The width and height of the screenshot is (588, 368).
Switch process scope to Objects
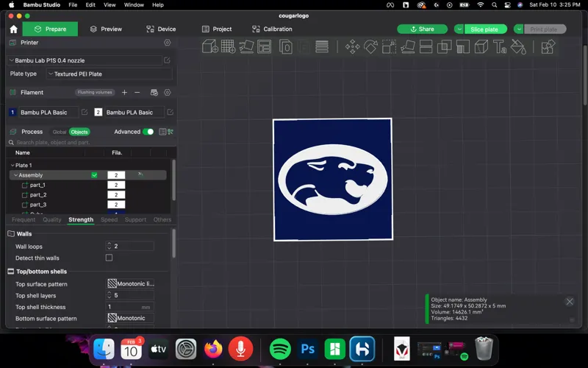(x=79, y=132)
